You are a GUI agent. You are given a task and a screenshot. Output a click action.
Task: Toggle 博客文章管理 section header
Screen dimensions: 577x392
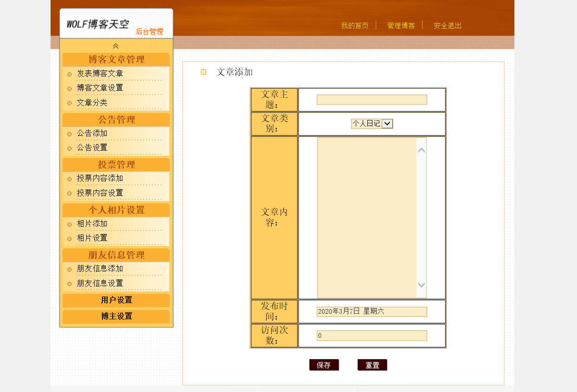tap(116, 59)
